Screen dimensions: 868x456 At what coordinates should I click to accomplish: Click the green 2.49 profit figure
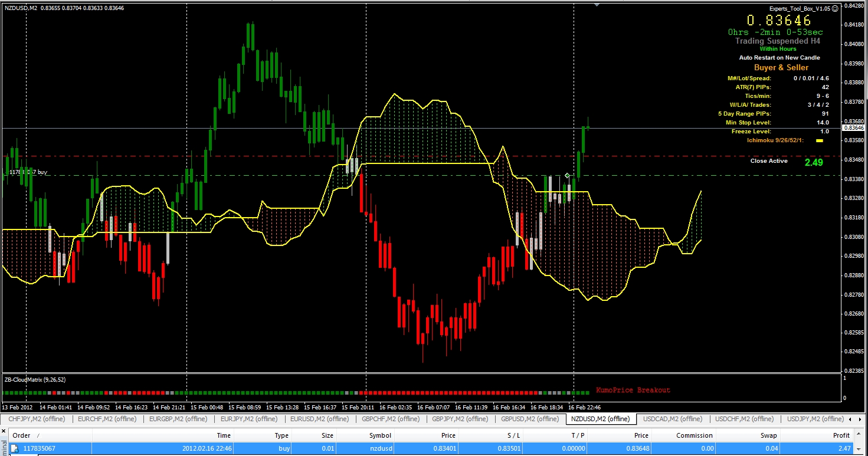click(814, 162)
